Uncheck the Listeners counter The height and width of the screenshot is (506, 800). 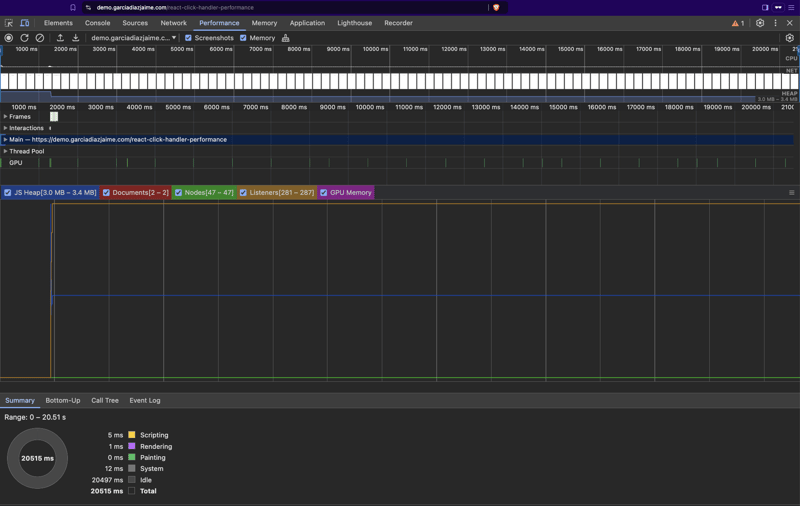click(243, 192)
